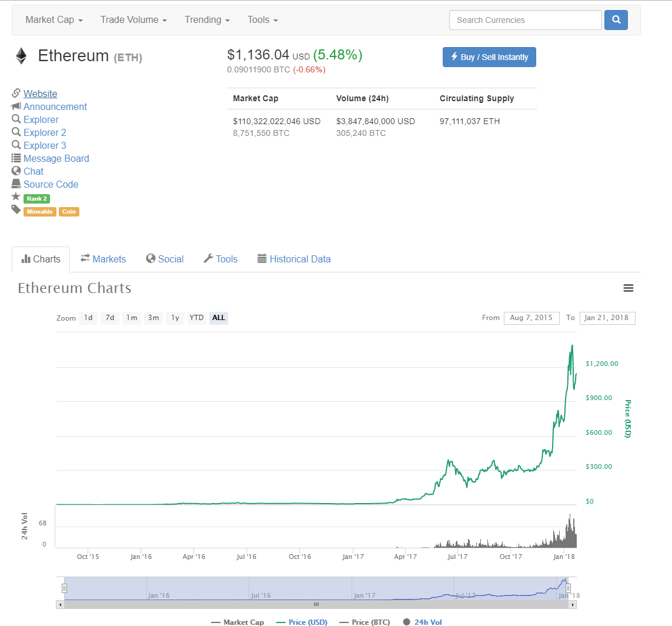This screenshot has width=672, height=626.
Task: Toggle the Market Cap legend series
Action: [x=238, y=622]
